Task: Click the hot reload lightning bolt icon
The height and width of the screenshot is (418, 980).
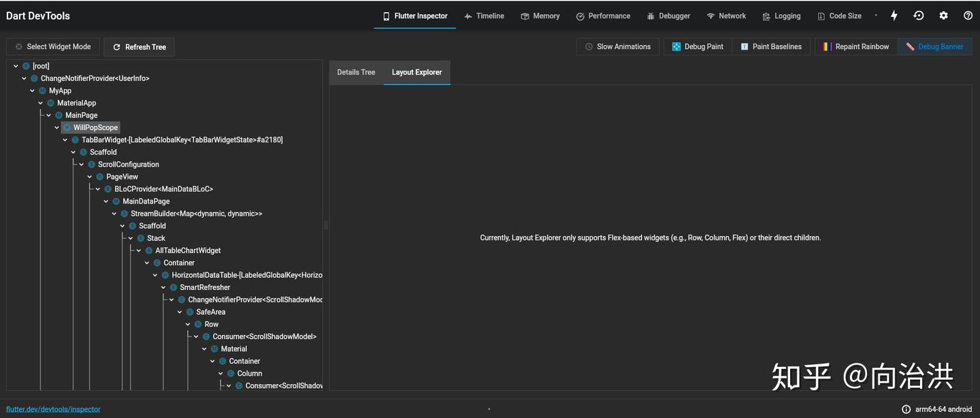Action: (x=894, y=16)
